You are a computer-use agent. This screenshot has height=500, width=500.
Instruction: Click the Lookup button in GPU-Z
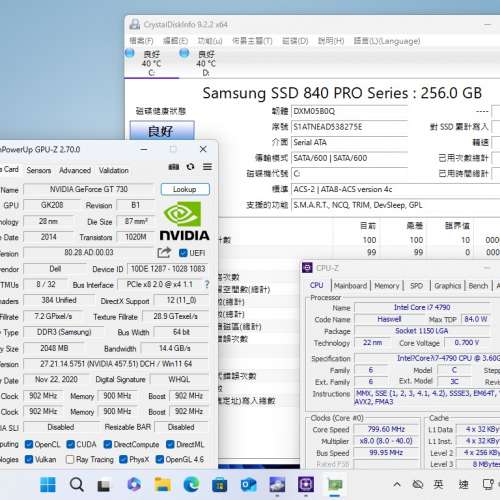click(185, 189)
